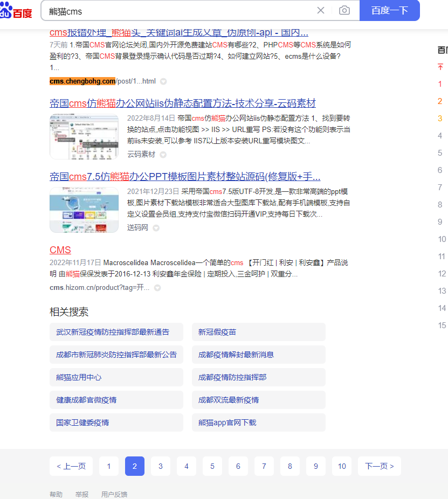Select related search 武汉新冠疫情防控指挥部最新通告
Viewport: 448px width, 499px height.
pos(116,332)
